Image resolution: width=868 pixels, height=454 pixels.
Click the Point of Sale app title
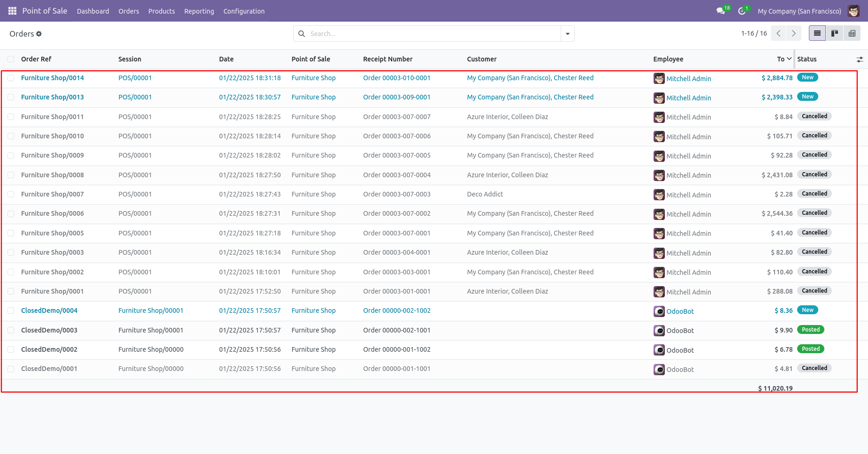45,11
